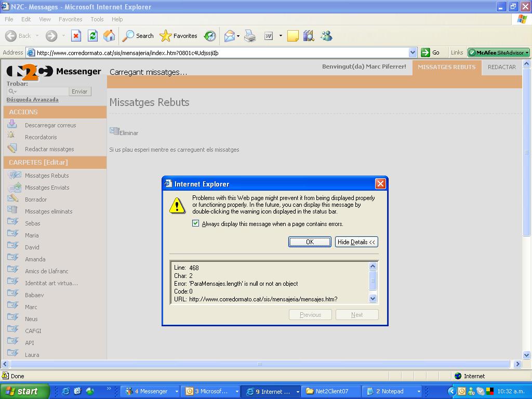The image size is (532, 399).
Task: Click Recordatoris bell icon
Action: (x=11, y=136)
